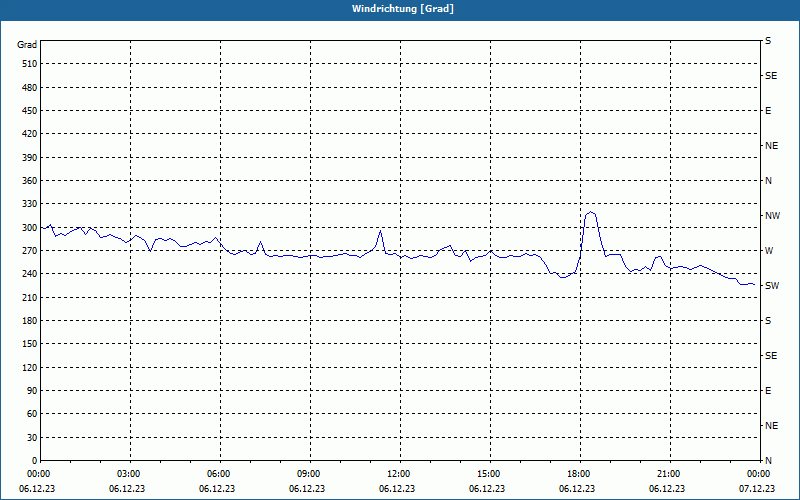Screen dimensions: 800x500
Task: Click the N compass label level with 360
Action: tap(768, 181)
